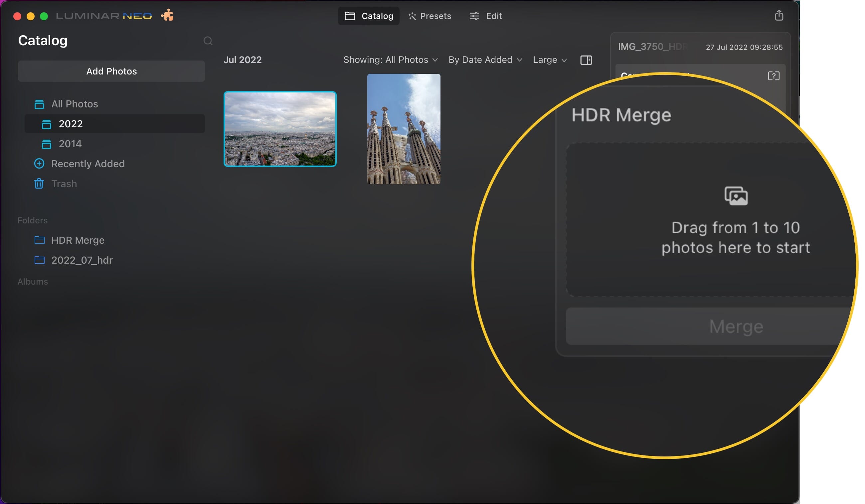This screenshot has height=504, width=865.
Task: Click the Add Photos button
Action: (x=111, y=71)
